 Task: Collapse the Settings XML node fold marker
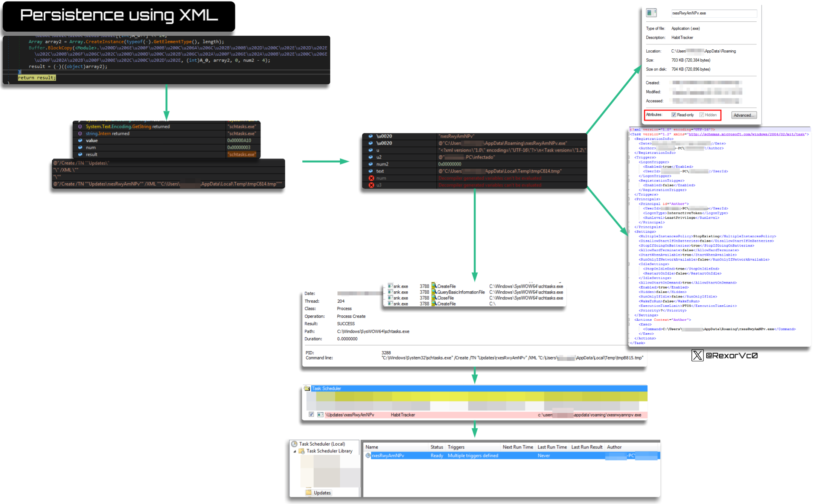(629, 231)
